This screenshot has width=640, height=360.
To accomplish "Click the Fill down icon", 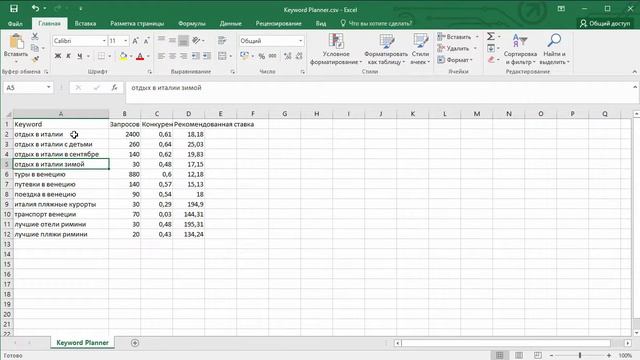I will point(491,48).
